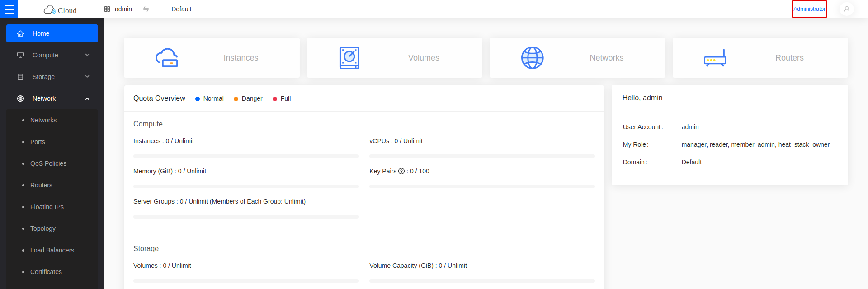Open the Routers card label
Viewport: 868px width, 289px height.
click(x=789, y=58)
